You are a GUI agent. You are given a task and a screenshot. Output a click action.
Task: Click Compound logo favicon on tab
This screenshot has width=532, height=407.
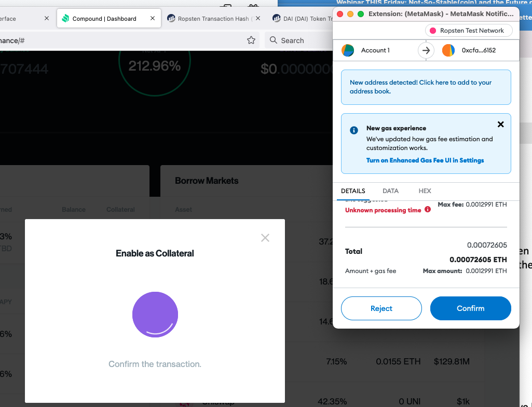click(65, 18)
